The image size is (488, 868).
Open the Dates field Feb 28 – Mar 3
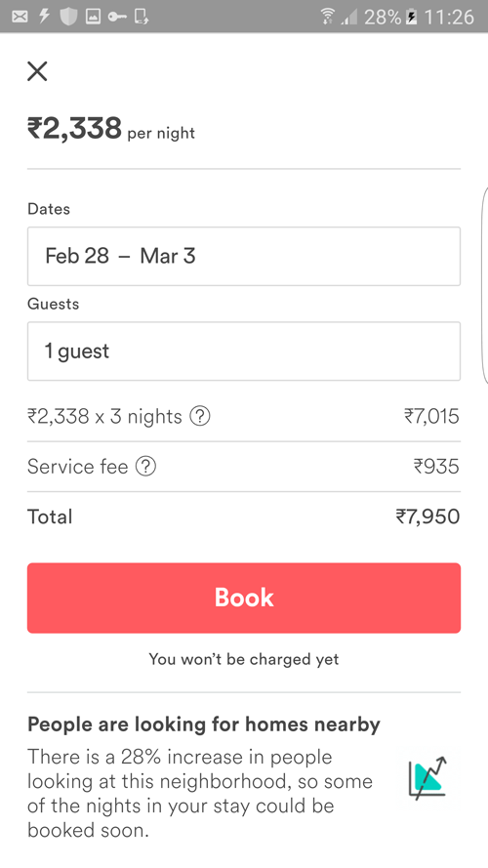(244, 257)
